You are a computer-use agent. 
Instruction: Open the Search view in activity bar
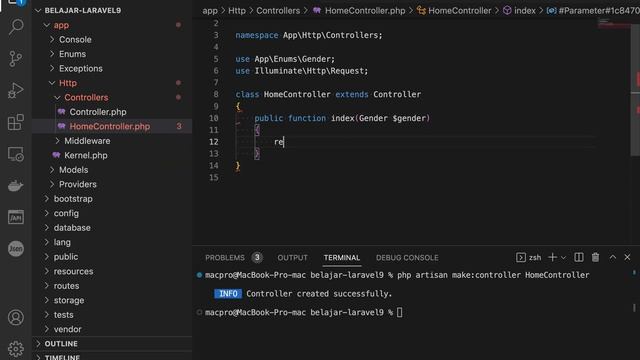point(16,27)
